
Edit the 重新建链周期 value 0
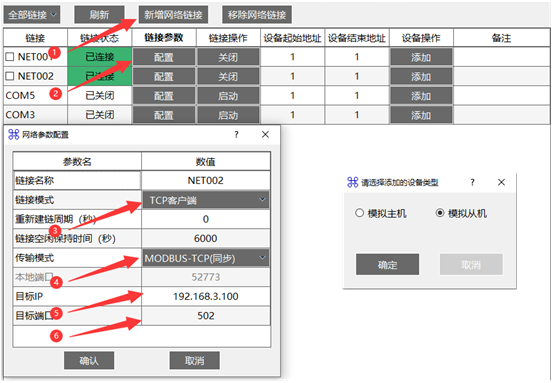pos(206,219)
